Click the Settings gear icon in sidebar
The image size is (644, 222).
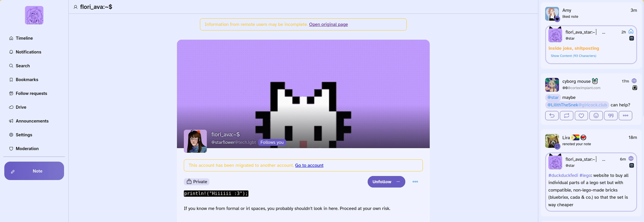11,135
